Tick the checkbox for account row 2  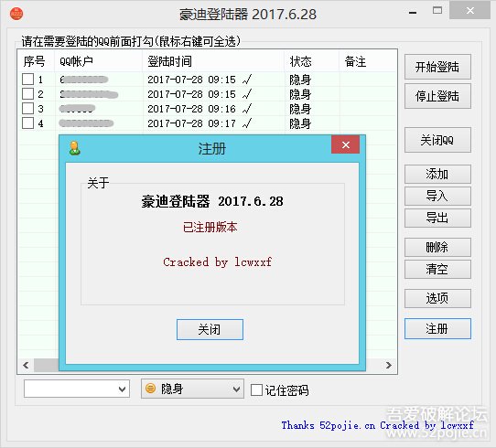[27, 94]
